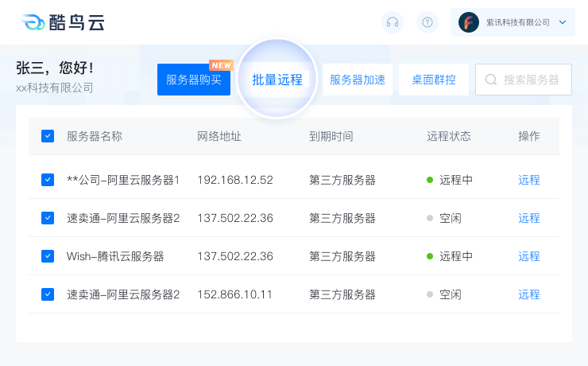Click the 酷鸟云 logo
The width and height of the screenshot is (588, 366).
pos(63,22)
